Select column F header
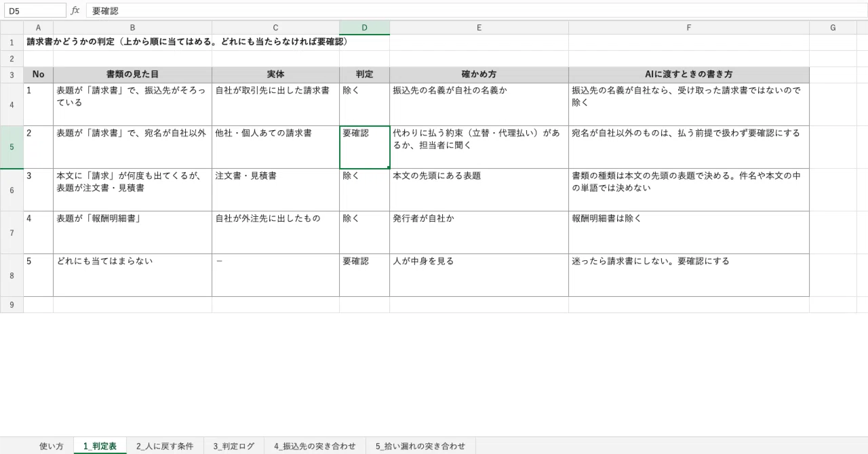The height and width of the screenshot is (454, 868). [x=688, y=28]
